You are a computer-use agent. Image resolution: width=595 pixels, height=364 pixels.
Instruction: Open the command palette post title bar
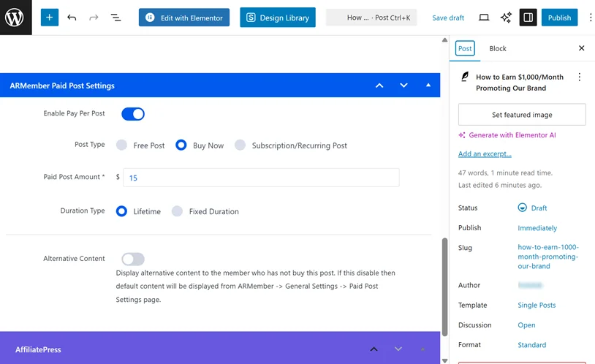point(371,18)
